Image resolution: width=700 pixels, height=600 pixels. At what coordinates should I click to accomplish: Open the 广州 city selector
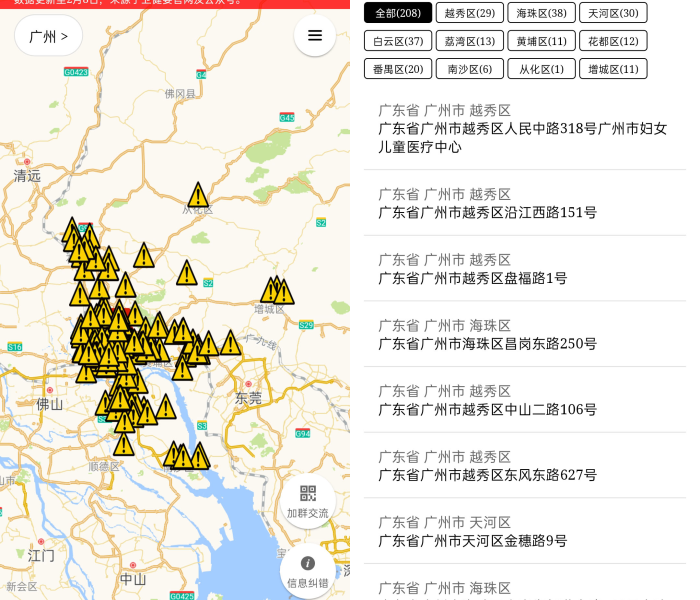point(48,36)
